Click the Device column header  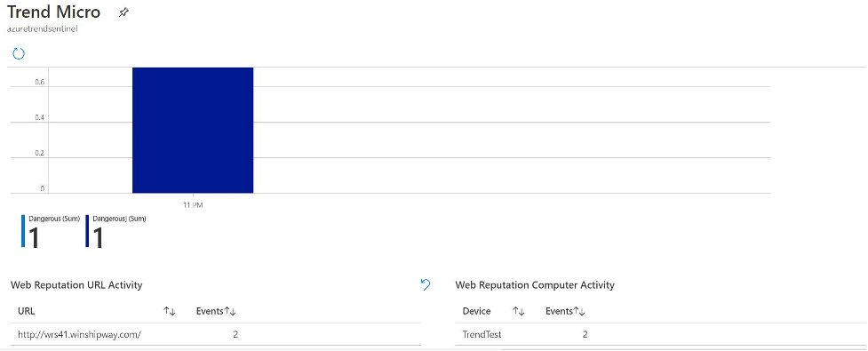476,311
